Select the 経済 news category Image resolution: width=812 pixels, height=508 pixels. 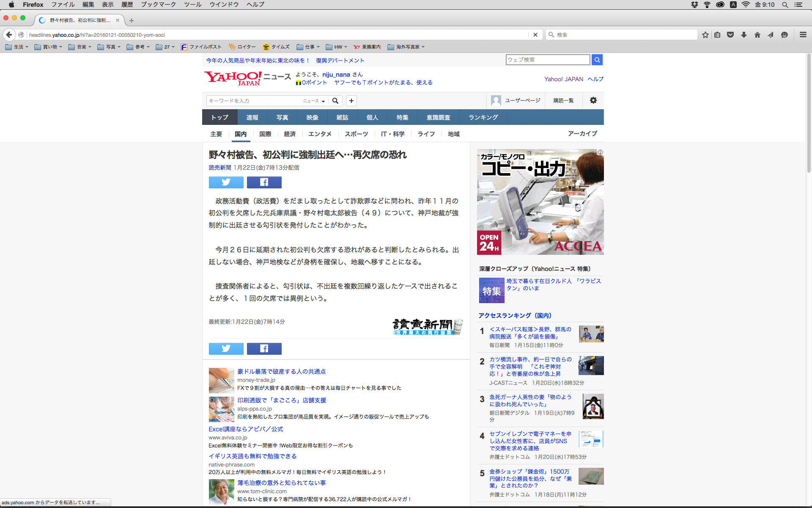(x=290, y=134)
